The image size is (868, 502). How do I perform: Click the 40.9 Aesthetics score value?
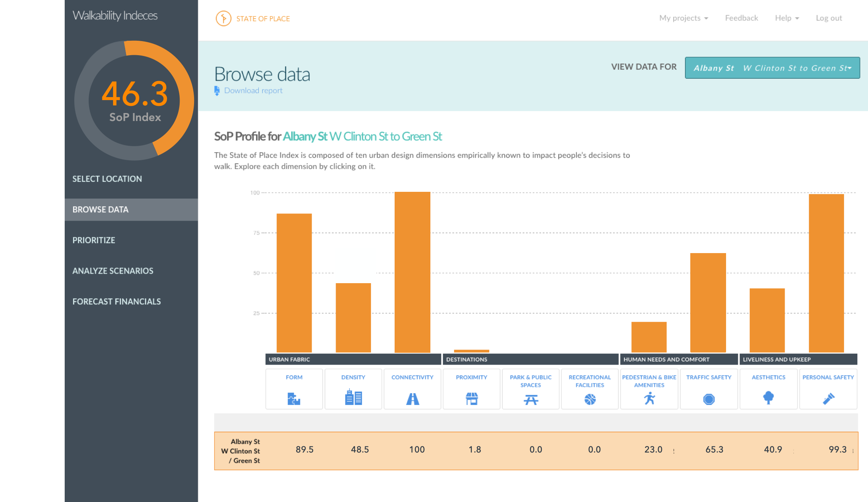pos(773,449)
